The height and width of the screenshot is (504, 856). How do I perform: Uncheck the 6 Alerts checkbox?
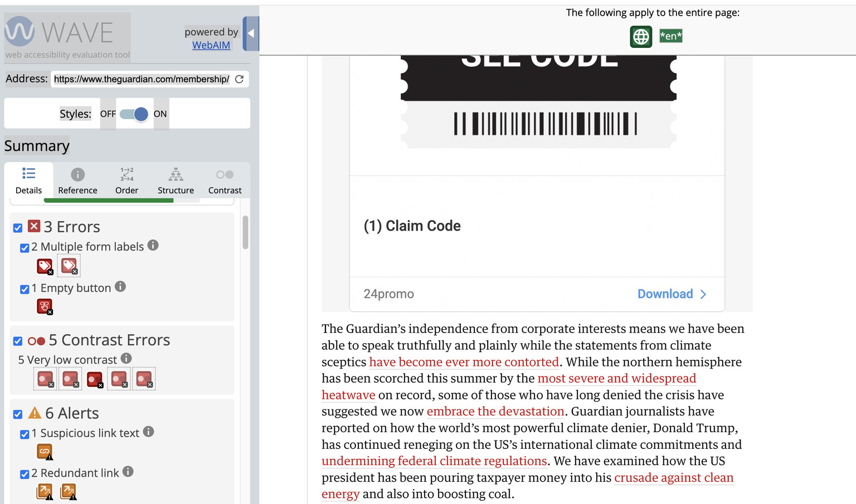click(x=18, y=414)
